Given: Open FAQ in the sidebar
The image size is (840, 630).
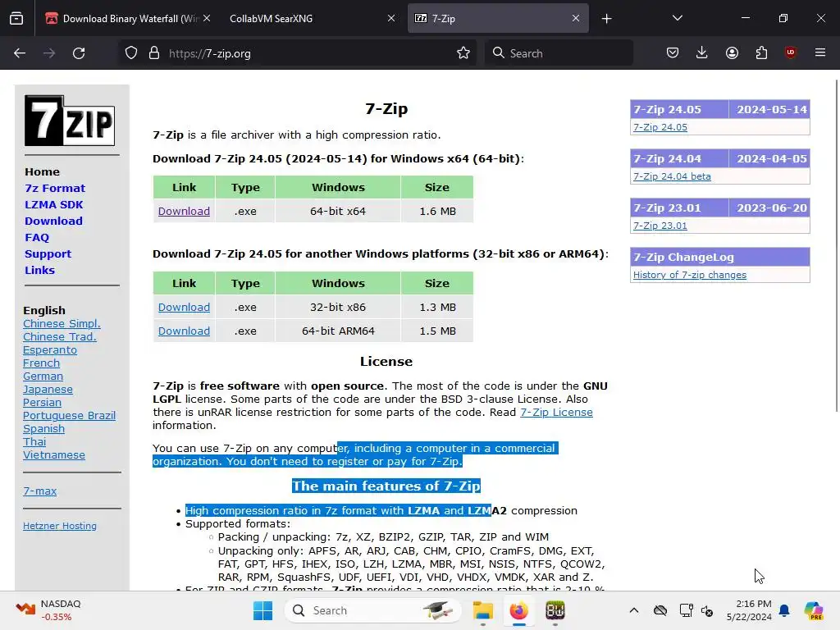Looking at the screenshot, I should (x=37, y=238).
